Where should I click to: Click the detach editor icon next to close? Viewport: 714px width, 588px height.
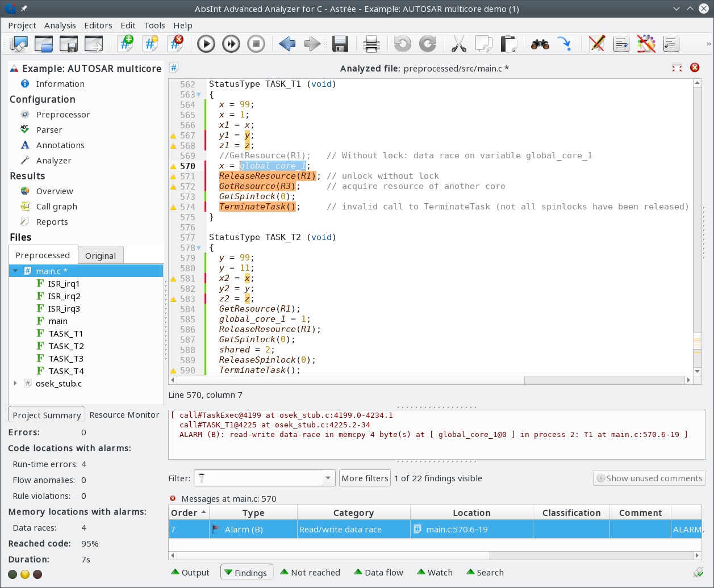(x=677, y=68)
